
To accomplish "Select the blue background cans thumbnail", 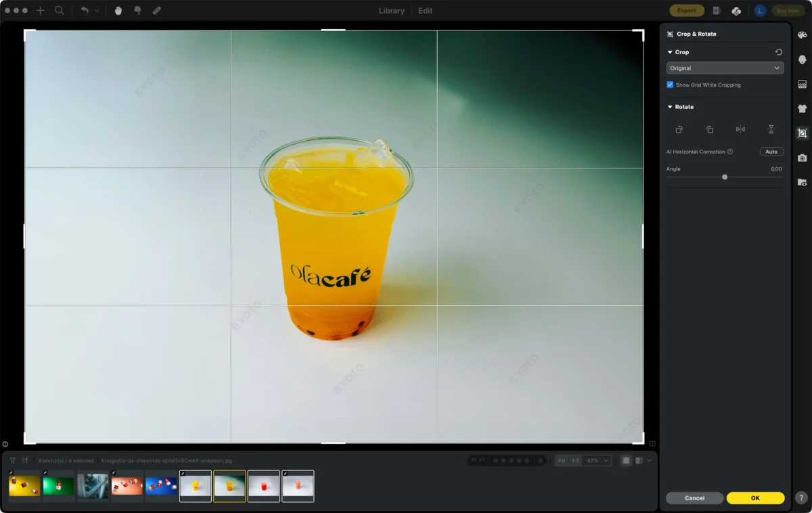I will click(x=161, y=486).
